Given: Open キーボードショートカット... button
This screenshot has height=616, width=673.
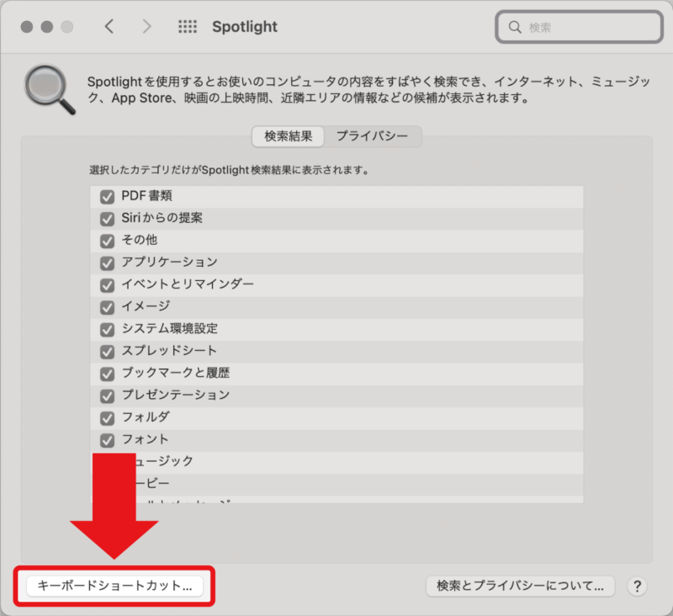Looking at the screenshot, I should pos(114,586).
